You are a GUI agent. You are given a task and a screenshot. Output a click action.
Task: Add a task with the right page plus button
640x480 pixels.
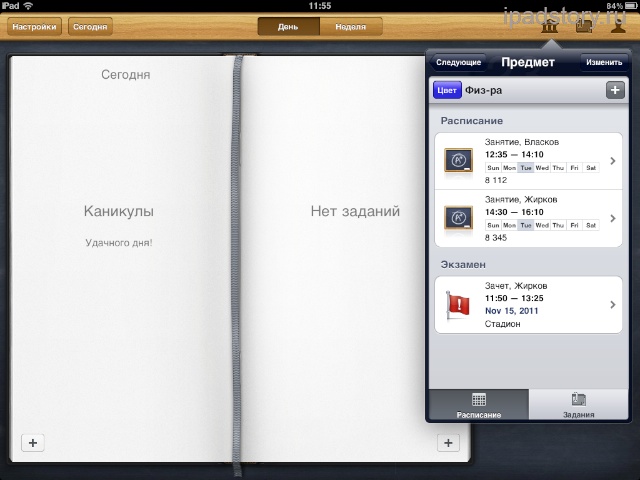pos(448,443)
